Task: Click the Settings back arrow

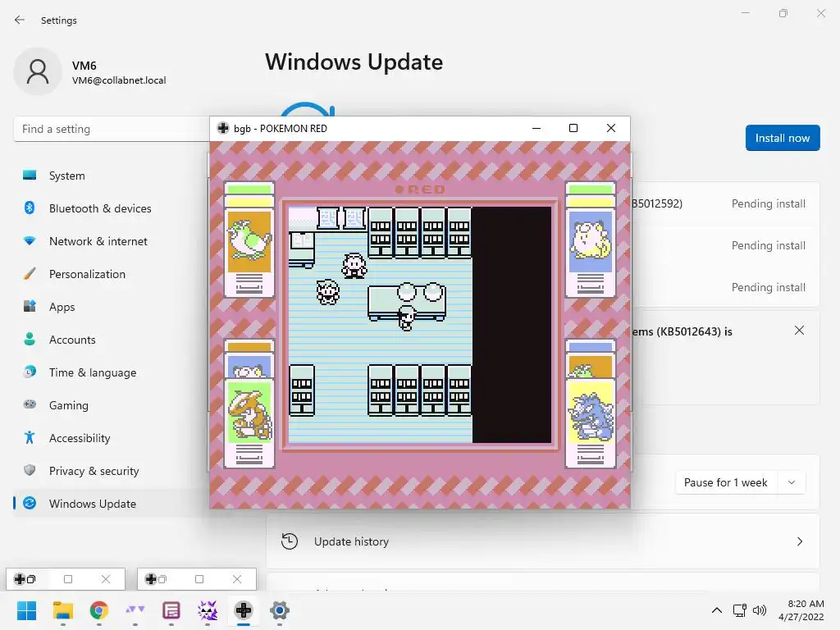Action: tap(20, 20)
